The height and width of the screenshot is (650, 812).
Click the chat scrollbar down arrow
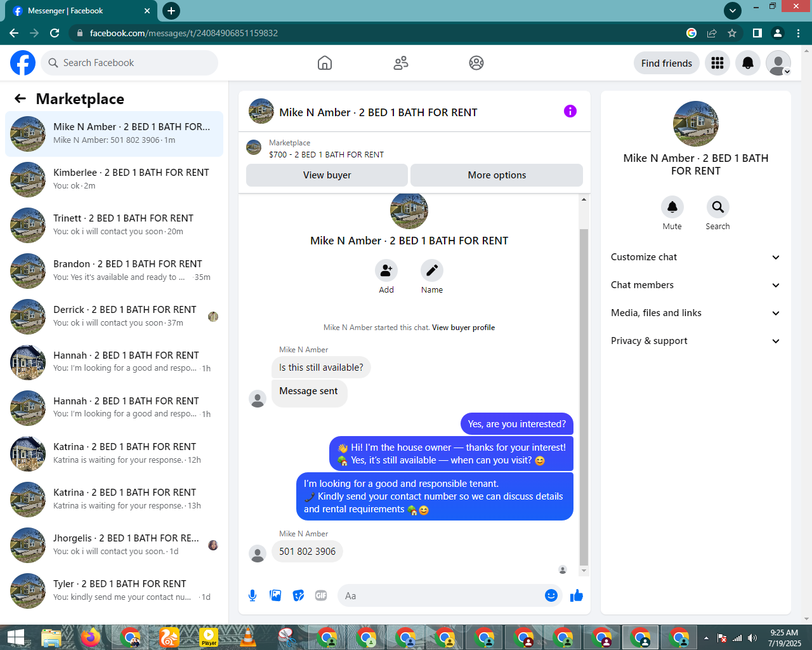[584, 571]
